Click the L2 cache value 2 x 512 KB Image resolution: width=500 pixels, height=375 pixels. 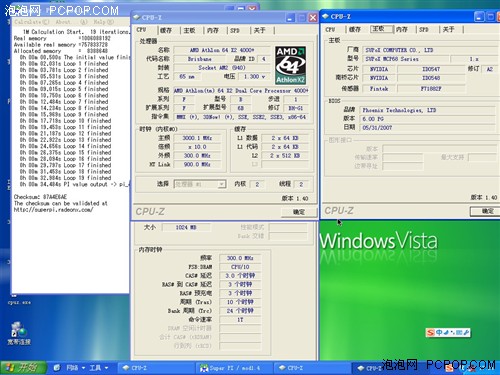(285, 155)
